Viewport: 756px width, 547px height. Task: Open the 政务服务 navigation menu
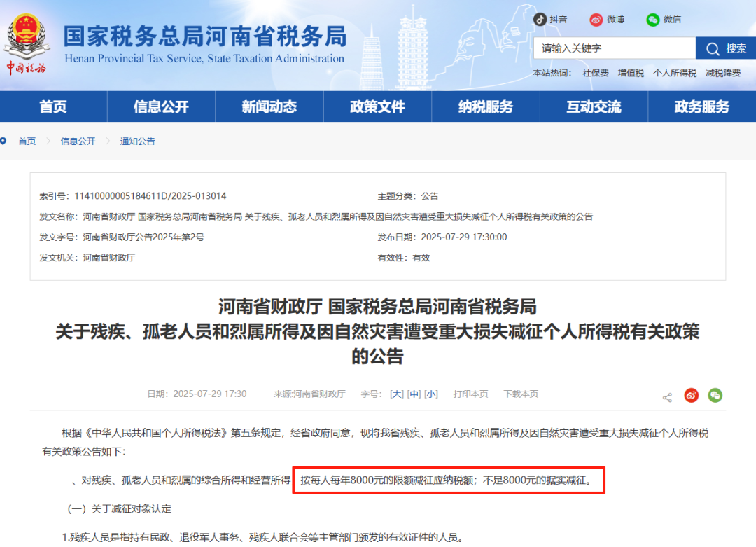coord(701,106)
